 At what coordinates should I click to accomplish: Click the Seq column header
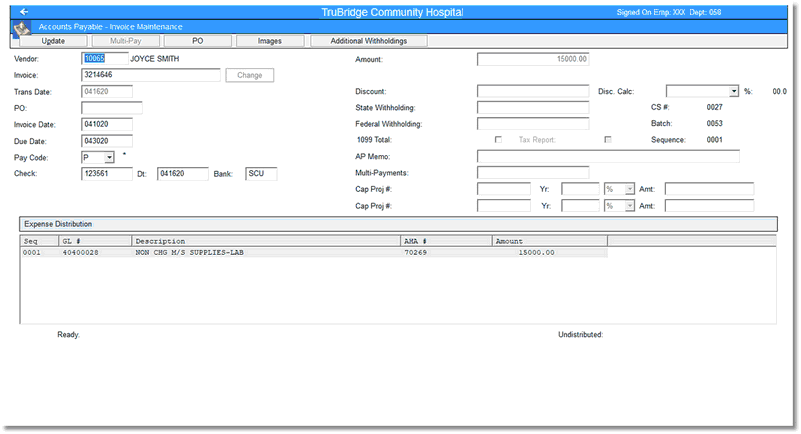(x=39, y=241)
